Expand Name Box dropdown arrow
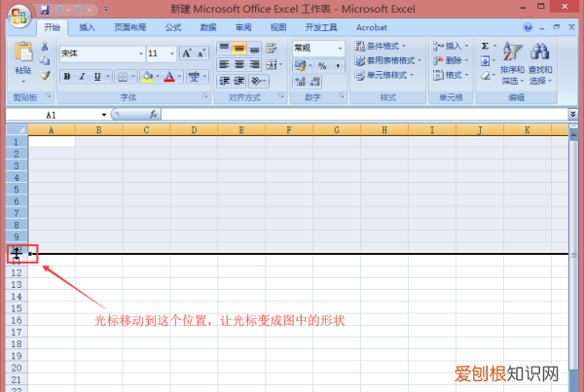Screen dimensions: 584x392 (x=104, y=115)
